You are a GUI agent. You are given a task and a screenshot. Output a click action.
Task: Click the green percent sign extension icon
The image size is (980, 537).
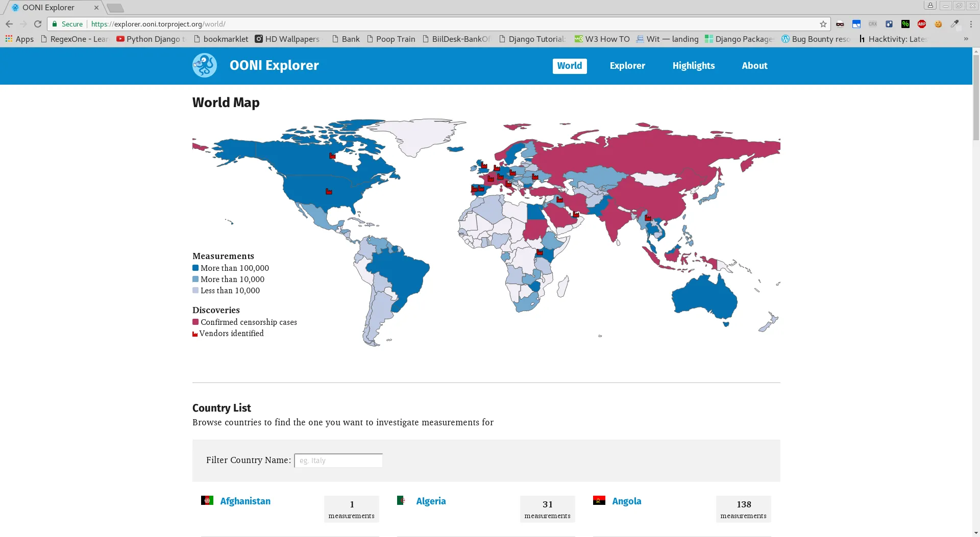(905, 24)
